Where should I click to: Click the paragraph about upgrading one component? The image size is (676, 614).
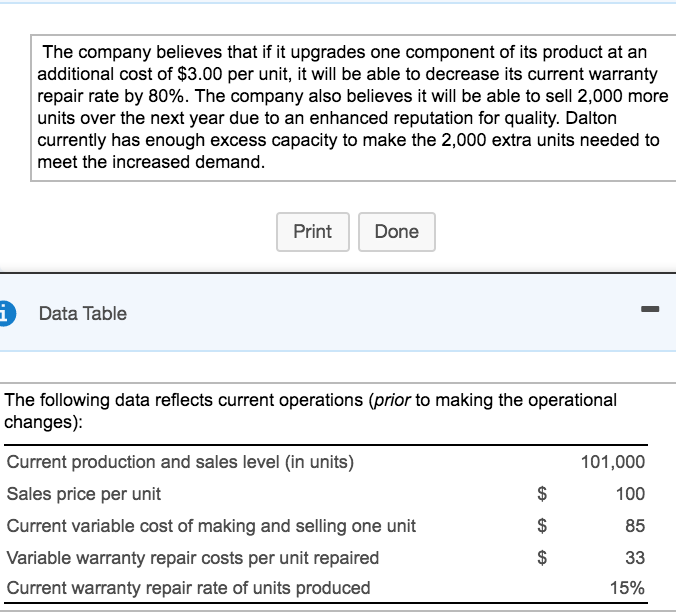(350, 105)
